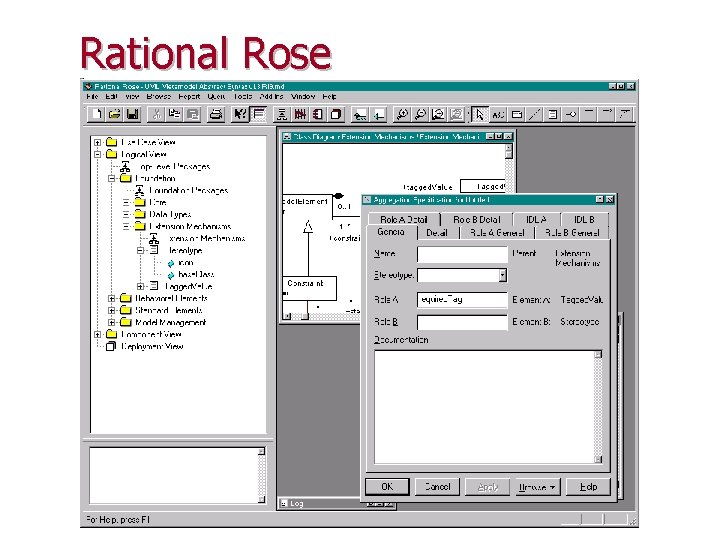This screenshot has height=540, width=720.
Task: Select Deployment View in the browser tree
Action: [152, 346]
